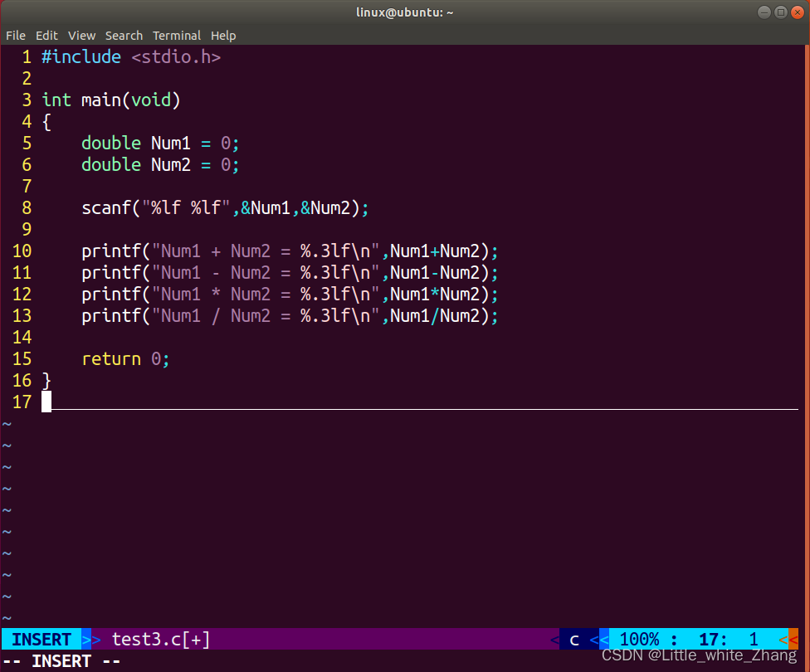Click the 'c' filetype badge in the statusline
Image resolution: width=810 pixels, height=672 pixels.
pyautogui.click(x=573, y=639)
